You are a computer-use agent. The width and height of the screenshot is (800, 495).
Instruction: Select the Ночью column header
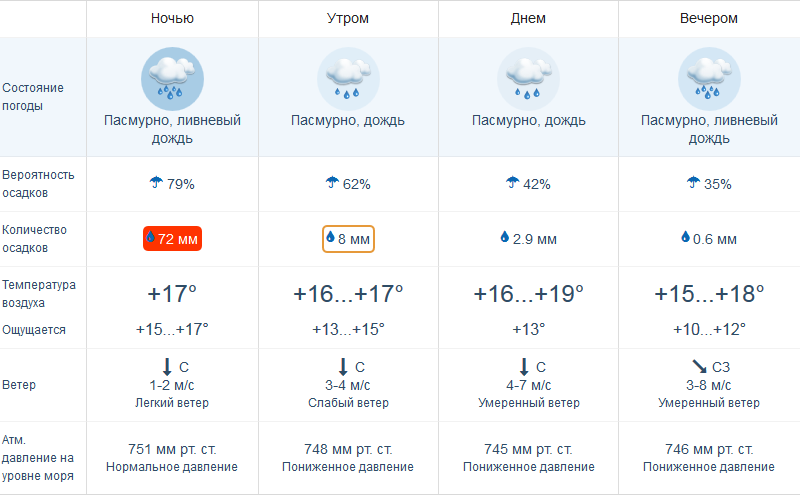tap(172, 18)
